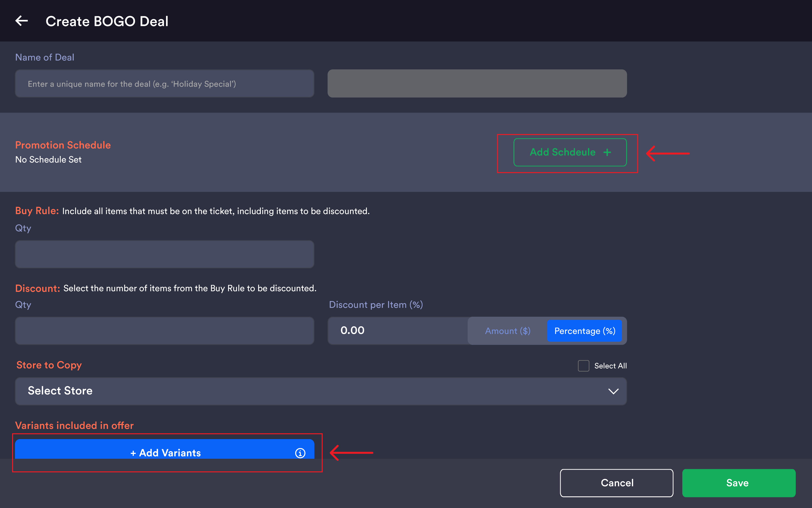Save the BOGO deal

pos(739,483)
